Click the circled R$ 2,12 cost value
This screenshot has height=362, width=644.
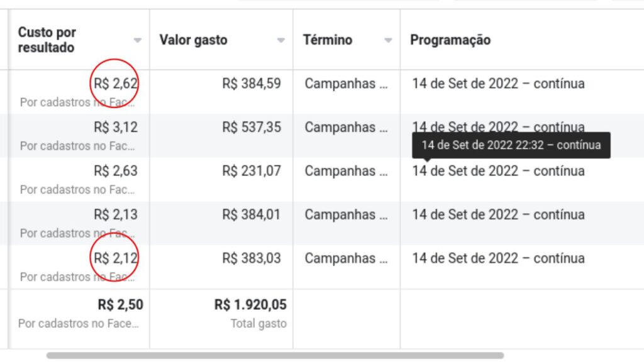pyautogui.click(x=116, y=258)
